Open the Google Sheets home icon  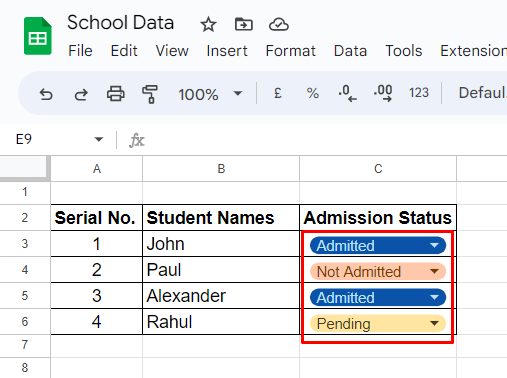click(38, 36)
